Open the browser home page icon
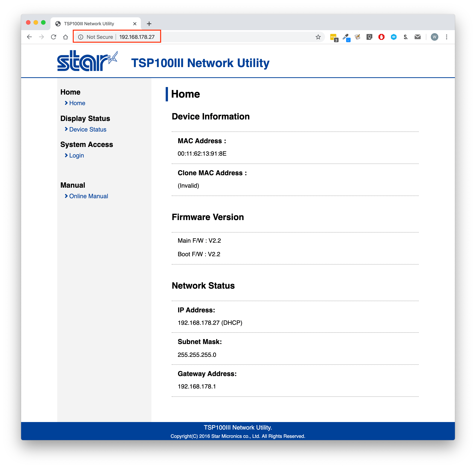 click(65, 37)
